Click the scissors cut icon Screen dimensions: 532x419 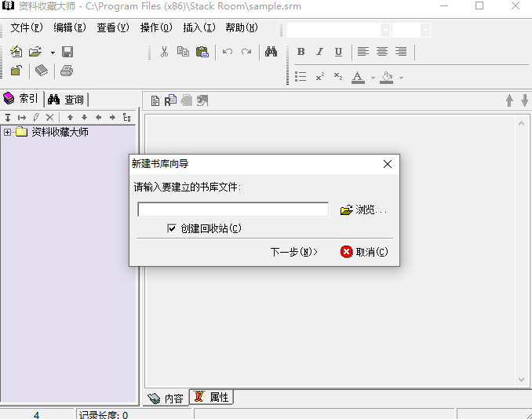click(164, 52)
